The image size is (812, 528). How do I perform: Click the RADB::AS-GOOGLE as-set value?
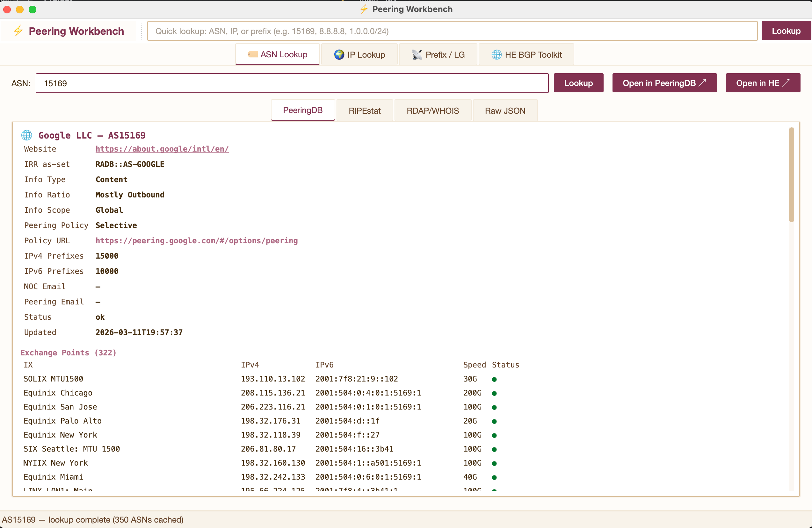[x=130, y=164]
